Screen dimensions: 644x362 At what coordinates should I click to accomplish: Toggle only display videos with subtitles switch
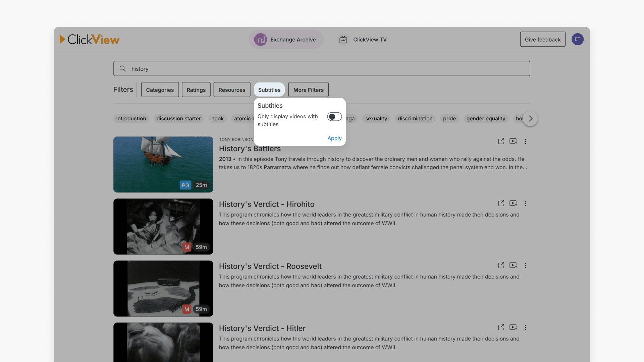point(334,117)
